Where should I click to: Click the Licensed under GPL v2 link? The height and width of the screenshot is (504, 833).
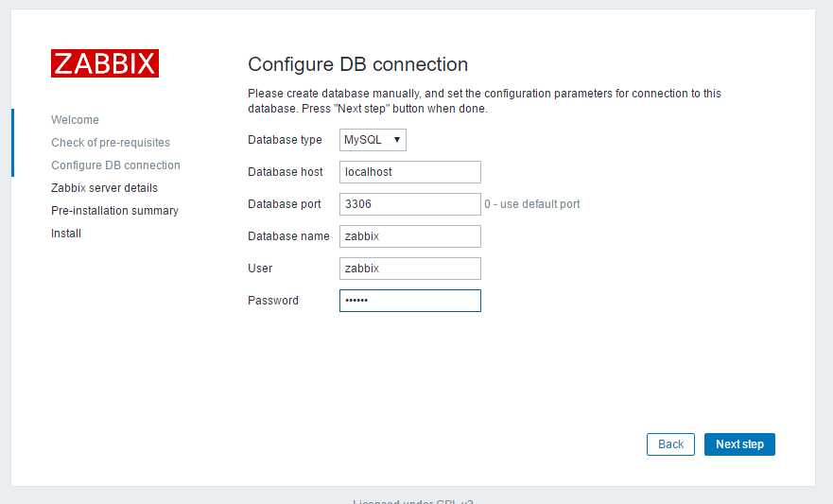click(413, 501)
